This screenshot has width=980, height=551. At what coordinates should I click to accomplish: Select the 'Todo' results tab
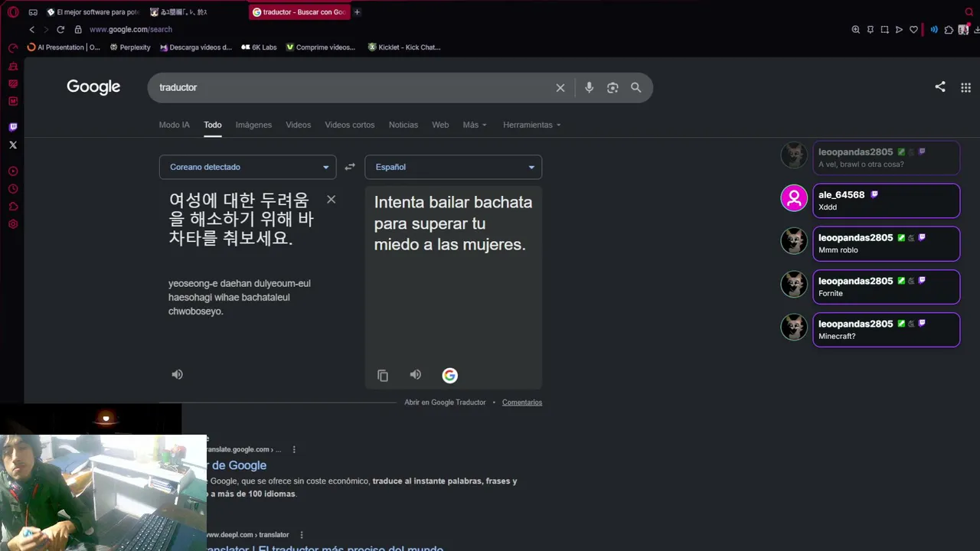[213, 125]
